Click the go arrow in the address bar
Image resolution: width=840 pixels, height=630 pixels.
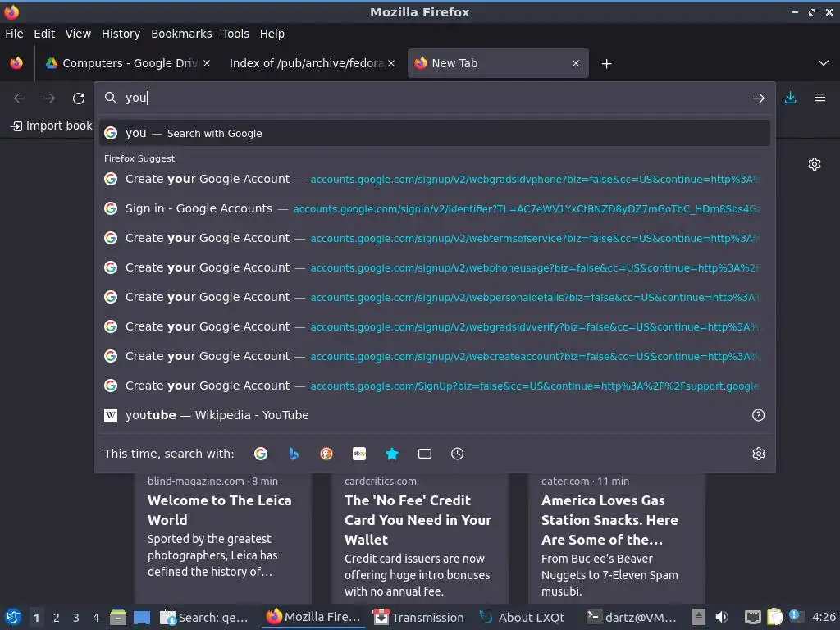[758, 98]
